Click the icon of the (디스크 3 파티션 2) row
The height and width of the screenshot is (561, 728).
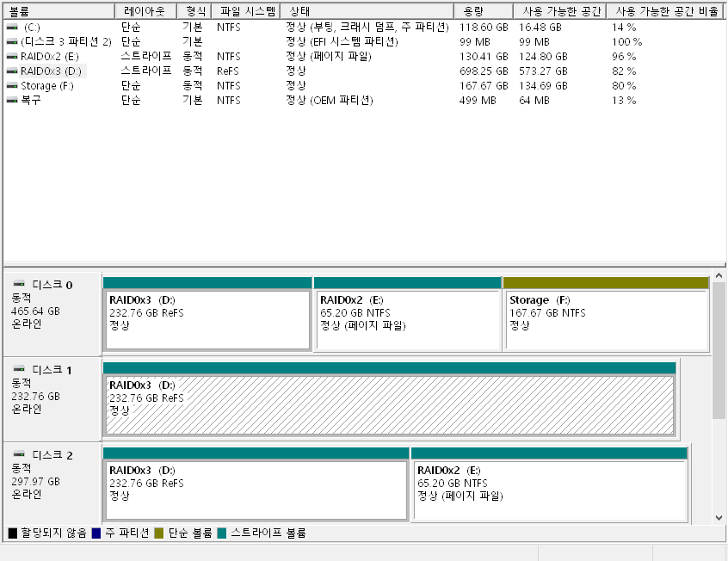[x=12, y=42]
